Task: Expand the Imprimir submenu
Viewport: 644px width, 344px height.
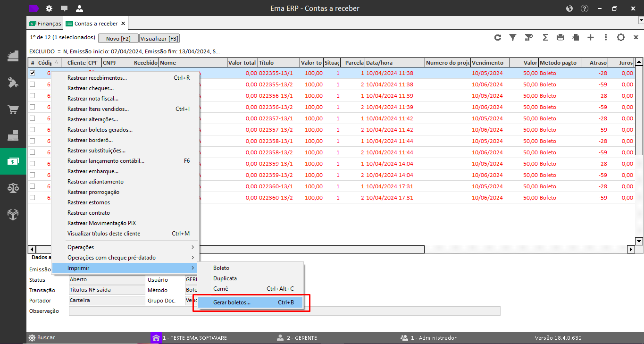Action: [x=125, y=268]
